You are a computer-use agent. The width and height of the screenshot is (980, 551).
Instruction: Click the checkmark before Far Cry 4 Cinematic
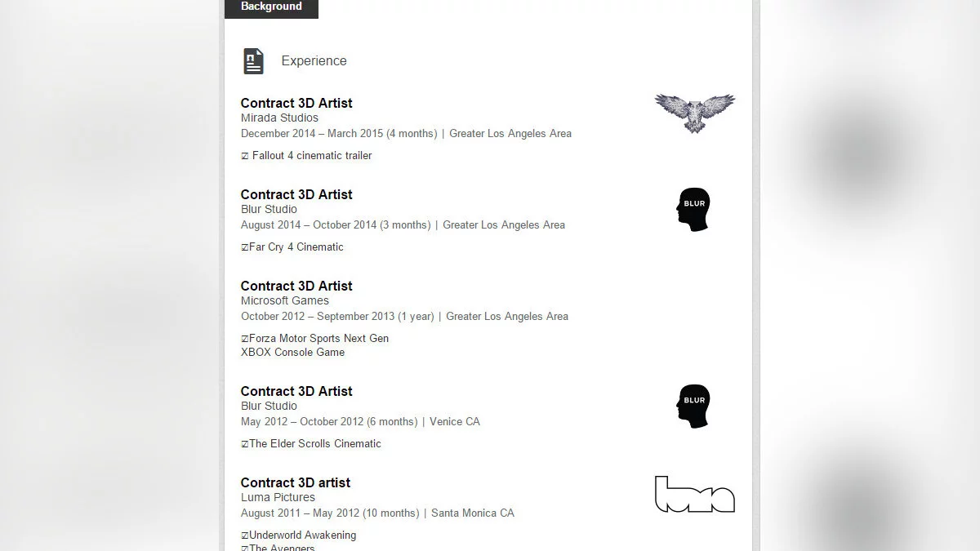(245, 247)
